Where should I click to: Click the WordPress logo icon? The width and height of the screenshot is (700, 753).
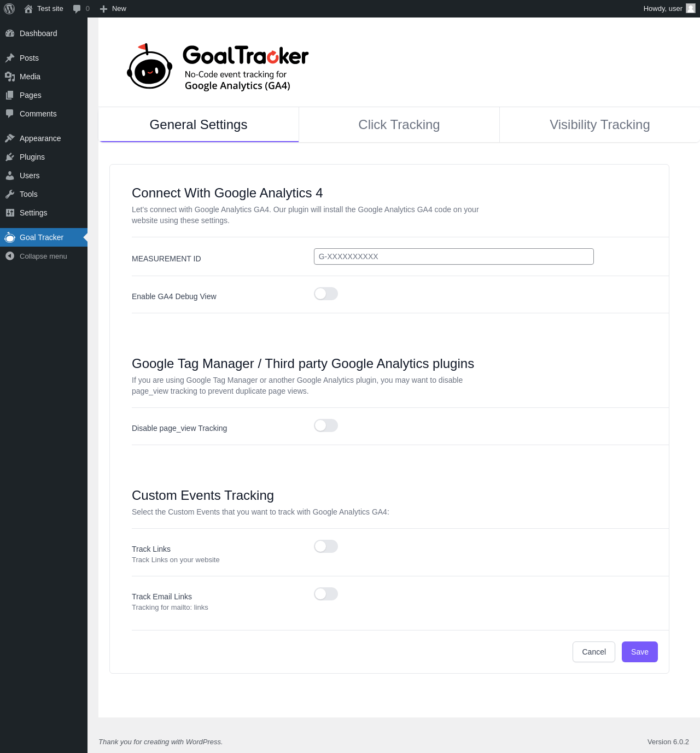[9, 9]
